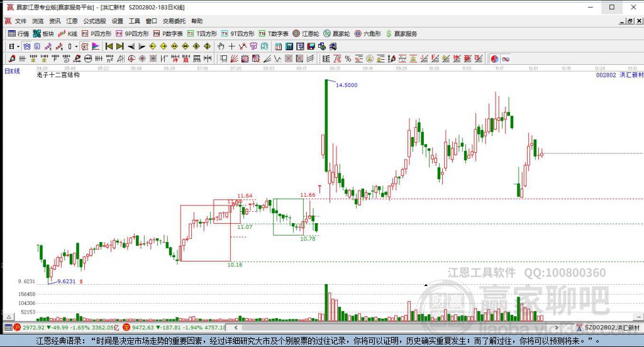Image resolution: width=644 pixels, height=347 pixels.
Task: Open the 浏览 menu
Action: coord(38,21)
